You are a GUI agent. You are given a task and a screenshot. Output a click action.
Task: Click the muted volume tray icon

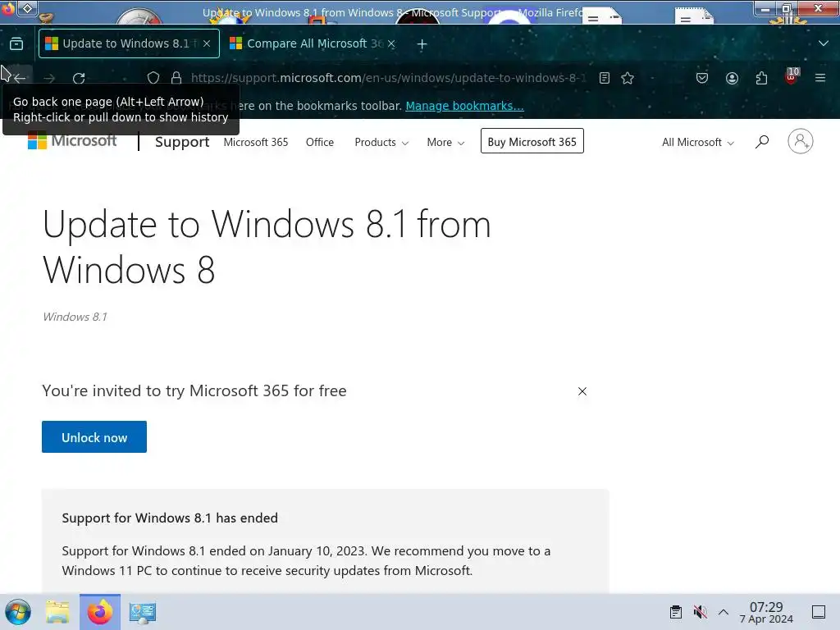(x=700, y=612)
